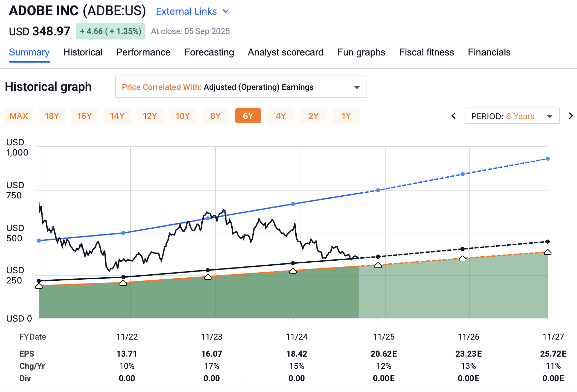Click the next period right arrow
Viewport: 577px width, 392px height.
pos(571,116)
